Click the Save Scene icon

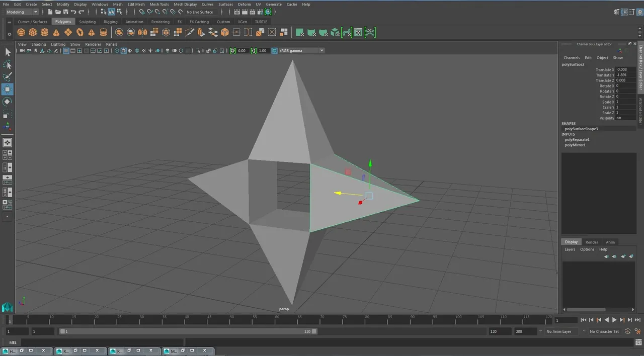(x=65, y=12)
